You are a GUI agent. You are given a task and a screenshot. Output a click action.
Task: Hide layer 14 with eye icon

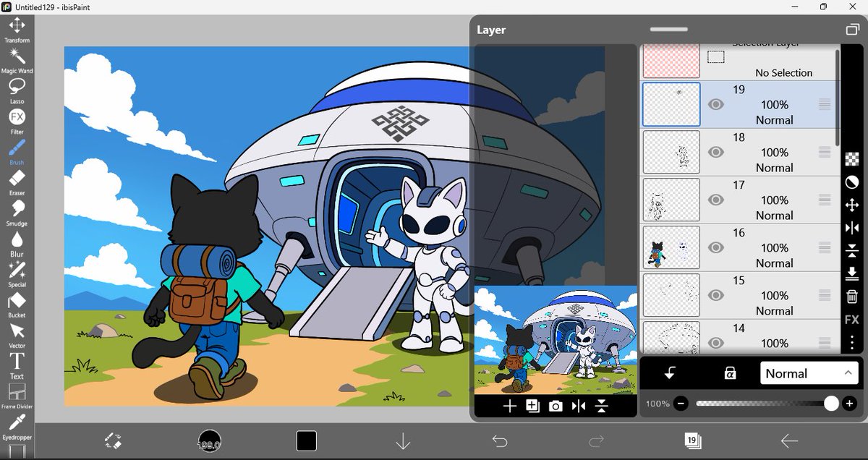point(716,343)
